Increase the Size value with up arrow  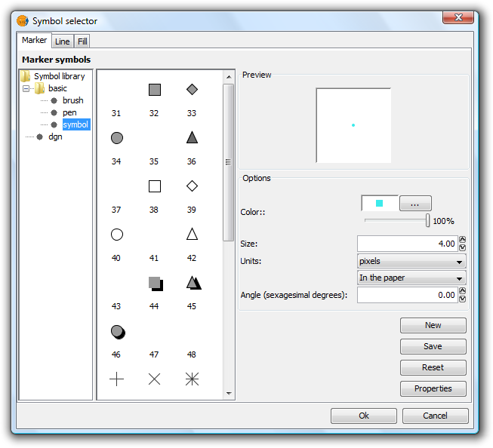point(462,239)
